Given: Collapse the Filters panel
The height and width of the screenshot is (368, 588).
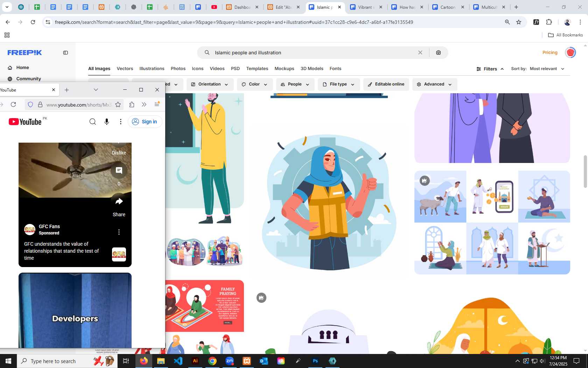Looking at the screenshot, I should [x=490, y=69].
